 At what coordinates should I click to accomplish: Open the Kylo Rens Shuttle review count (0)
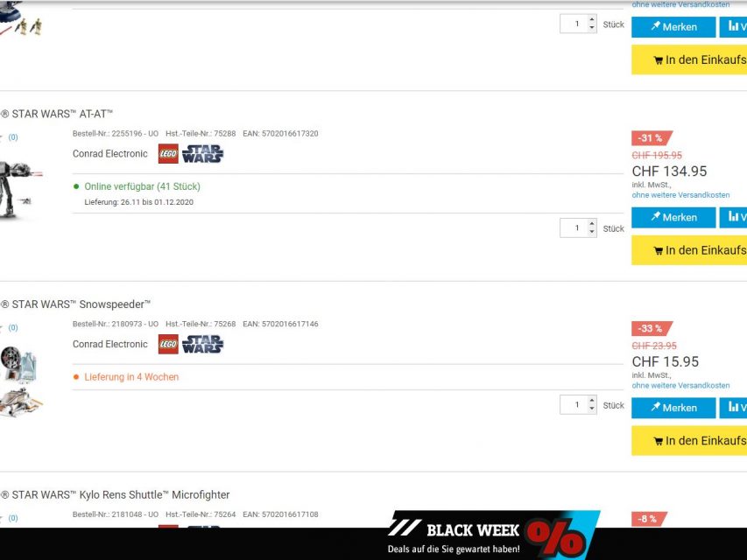coord(13,518)
